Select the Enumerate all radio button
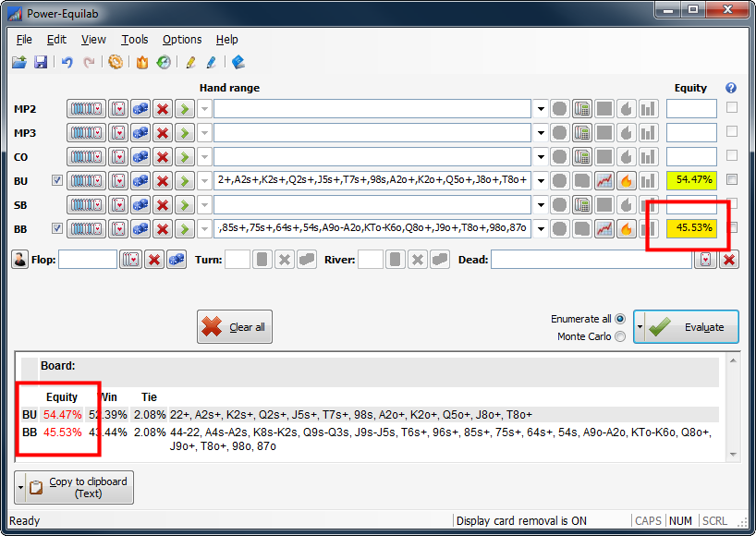The height and width of the screenshot is (536, 756). click(620, 319)
